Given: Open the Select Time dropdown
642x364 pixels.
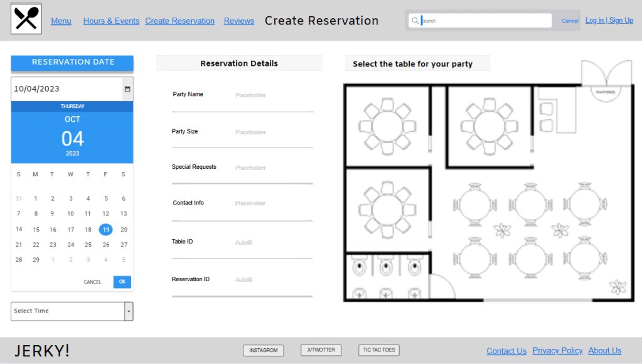Looking at the screenshot, I should pyautogui.click(x=72, y=311).
